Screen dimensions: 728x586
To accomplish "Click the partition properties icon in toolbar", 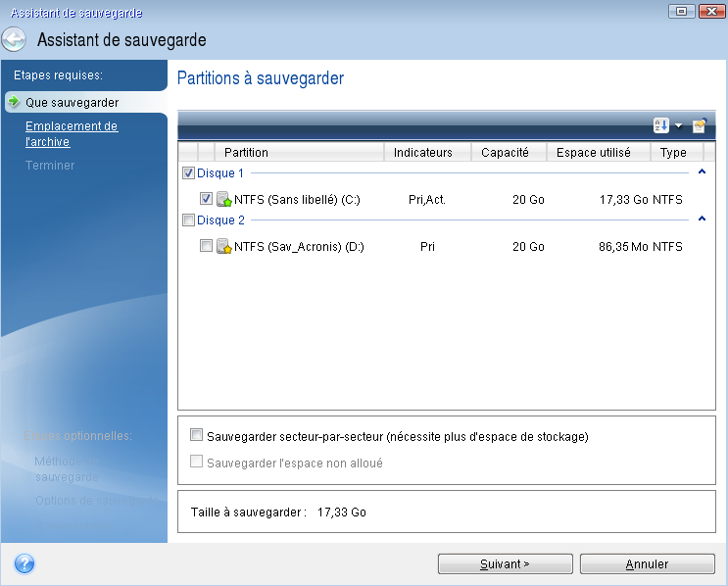I will tap(700, 125).
